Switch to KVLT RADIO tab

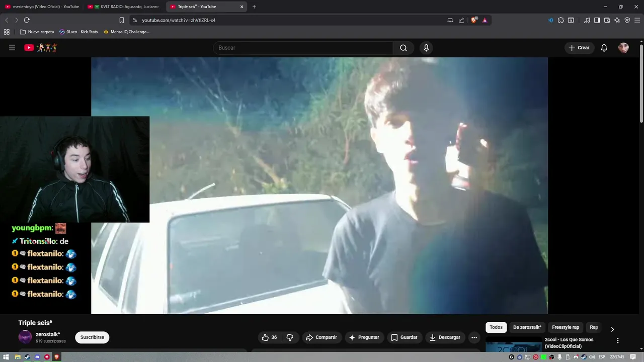tap(124, 7)
